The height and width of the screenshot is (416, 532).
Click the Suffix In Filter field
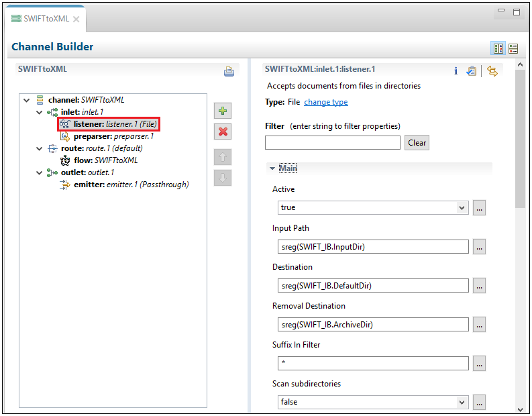(373, 364)
